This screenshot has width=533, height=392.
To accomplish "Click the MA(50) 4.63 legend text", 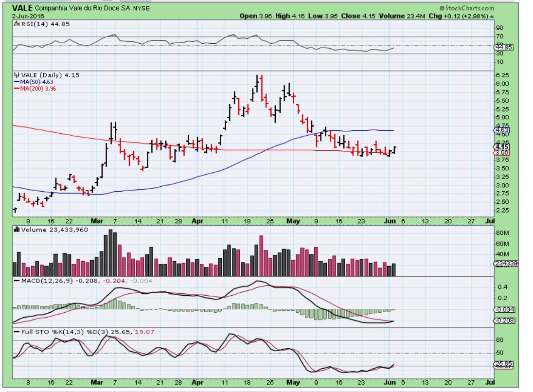I will click(x=36, y=82).
